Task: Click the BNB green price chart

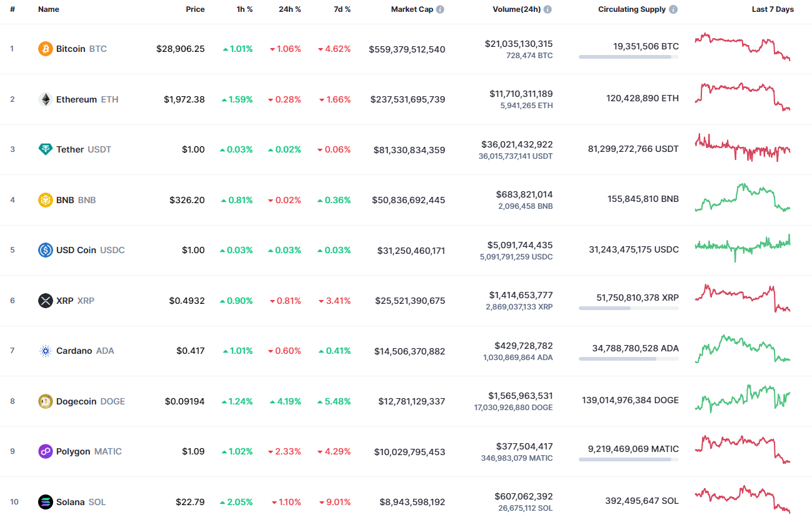Action: click(x=741, y=199)
